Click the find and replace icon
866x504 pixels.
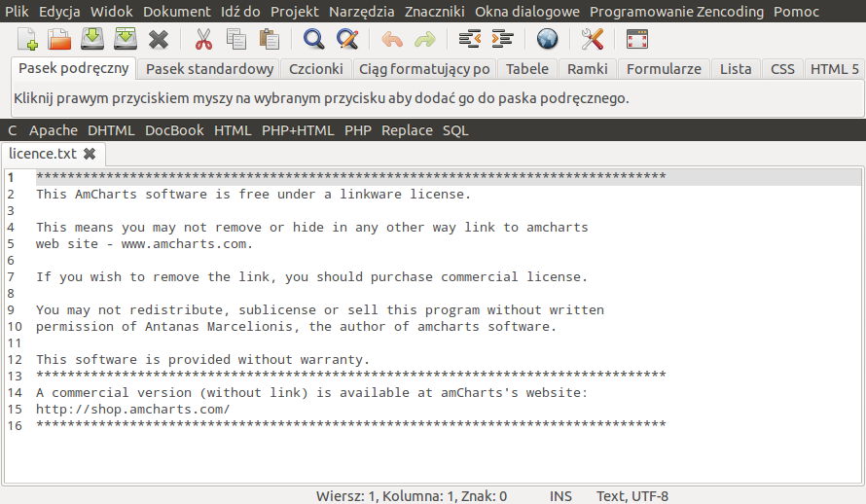pos(346,39)
